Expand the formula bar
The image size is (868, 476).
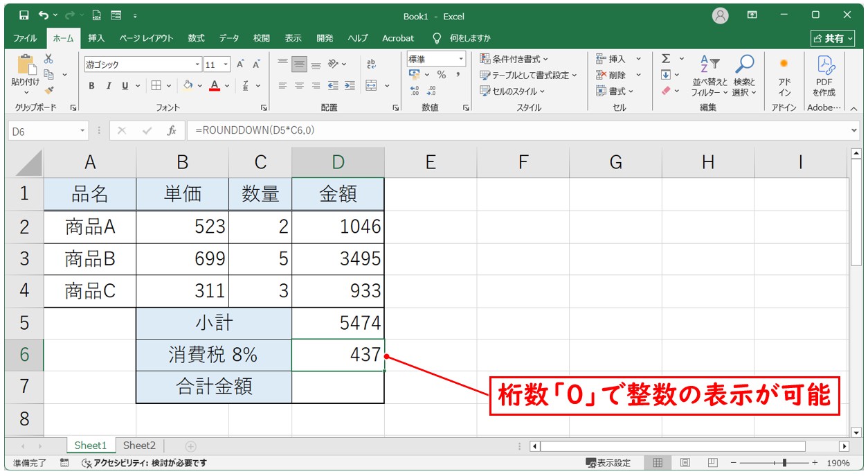[853, 130]
